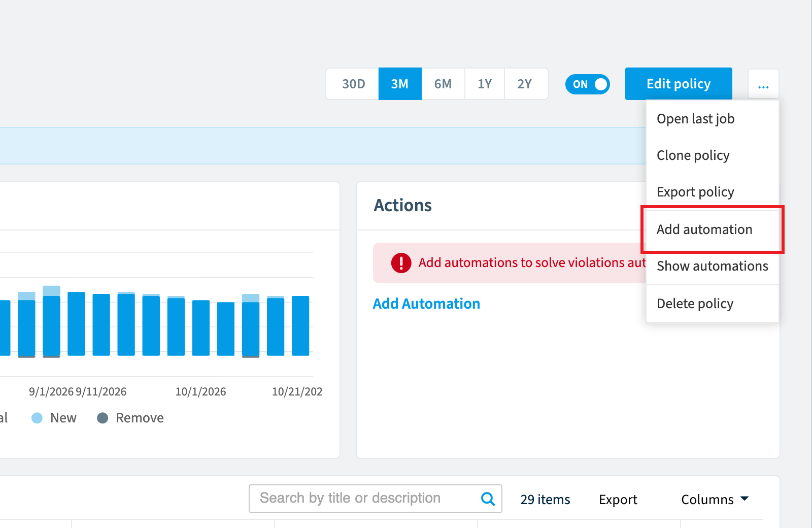
Task: Click the Actions panel heading
Action: coord(403,205)
